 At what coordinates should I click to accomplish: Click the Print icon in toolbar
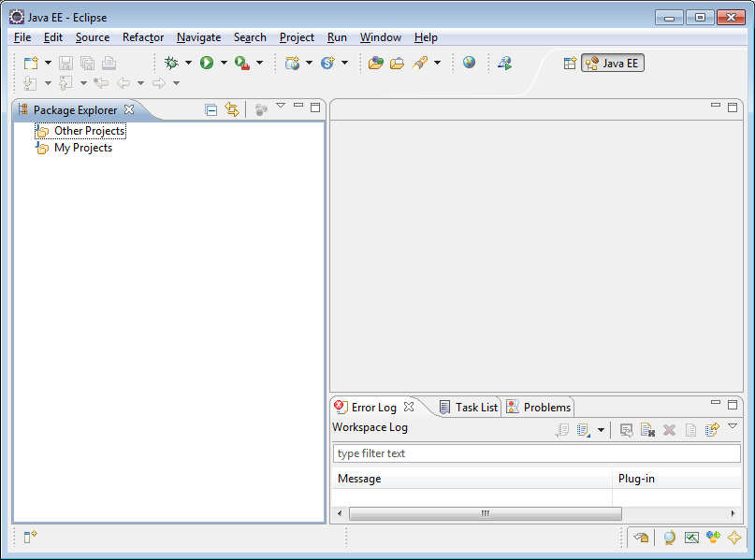[x=109, y=63]
